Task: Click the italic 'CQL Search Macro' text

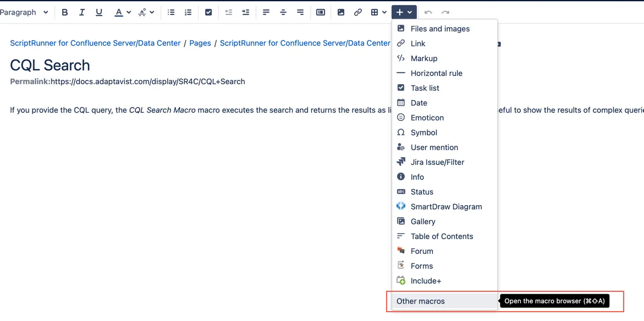Action: click(x=162, y=110)
